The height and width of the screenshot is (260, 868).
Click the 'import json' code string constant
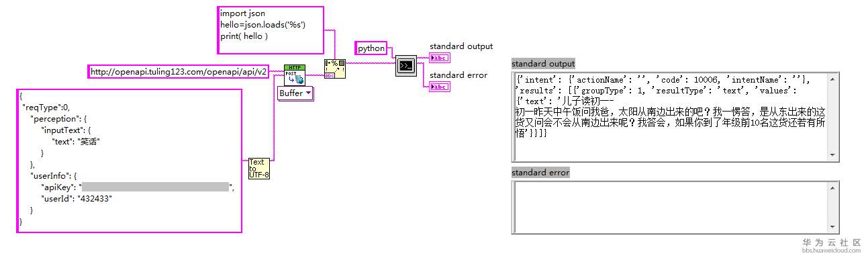tap(271, 30)
